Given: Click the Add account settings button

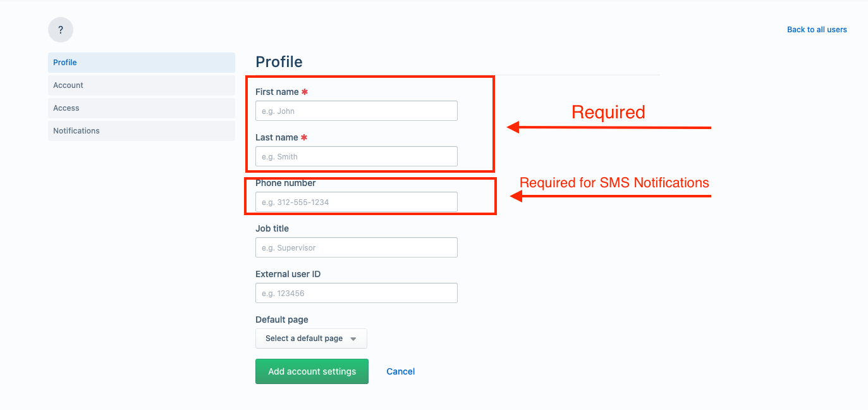Looking at the screenshot, I should [x=312, y=371].
